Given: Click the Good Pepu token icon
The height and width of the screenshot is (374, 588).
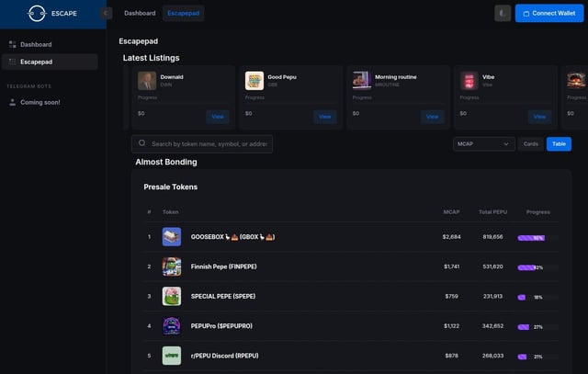Looking at the screenshot, I should [x=254, y=80].
